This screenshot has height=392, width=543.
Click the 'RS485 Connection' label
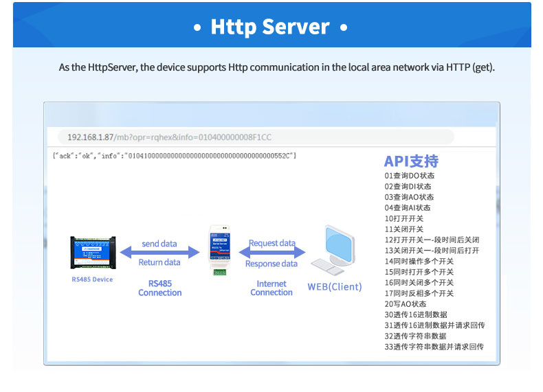pos(159,288)
